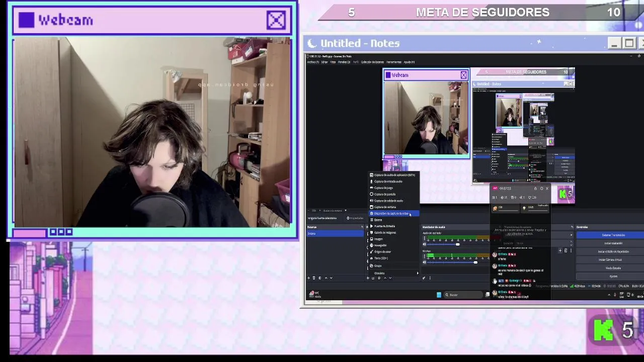The width and height of the screenshot is (644, 362).
Task: Select the Escena item in the scenes list
Action: pyautogui.click(x=335, y=233)
